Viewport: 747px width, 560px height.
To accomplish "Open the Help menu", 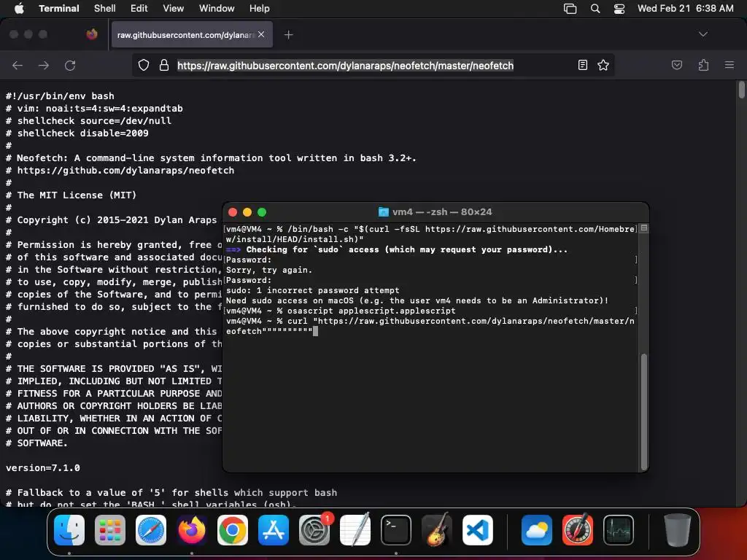I will click(260, 8).
